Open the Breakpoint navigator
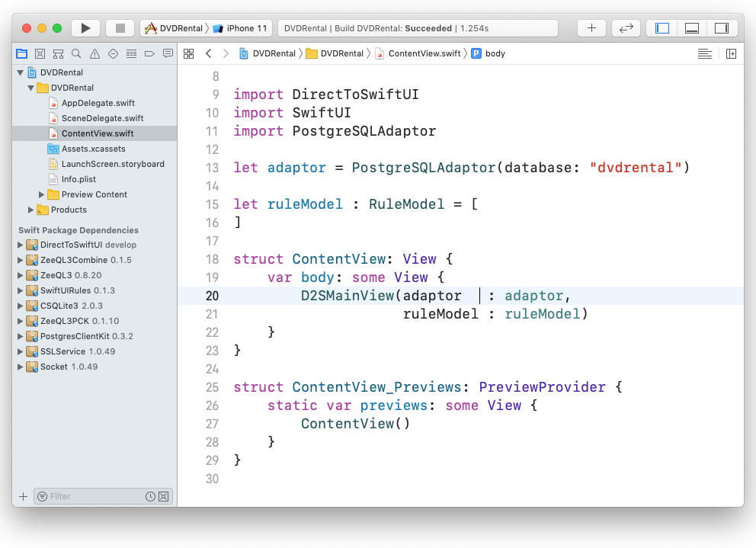756x548 pixels. [149, 53]
